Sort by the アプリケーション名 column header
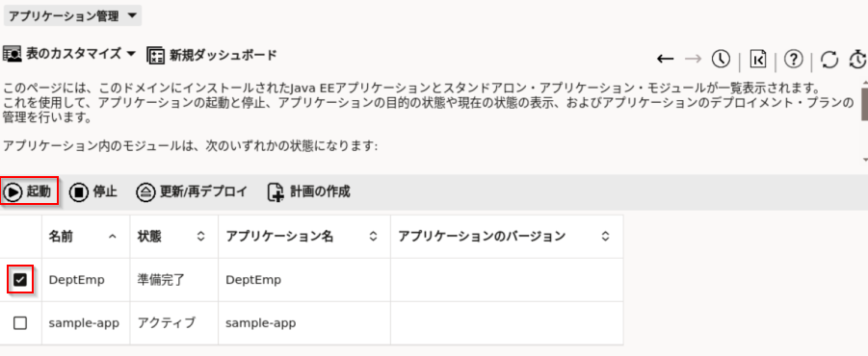The height and width of the screenshot is (356, 868). point(303,237)
